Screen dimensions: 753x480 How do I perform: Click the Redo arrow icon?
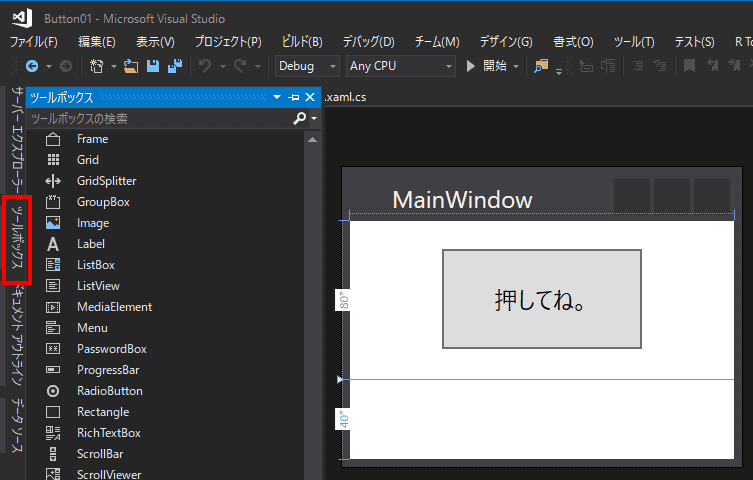click(240, 66)
